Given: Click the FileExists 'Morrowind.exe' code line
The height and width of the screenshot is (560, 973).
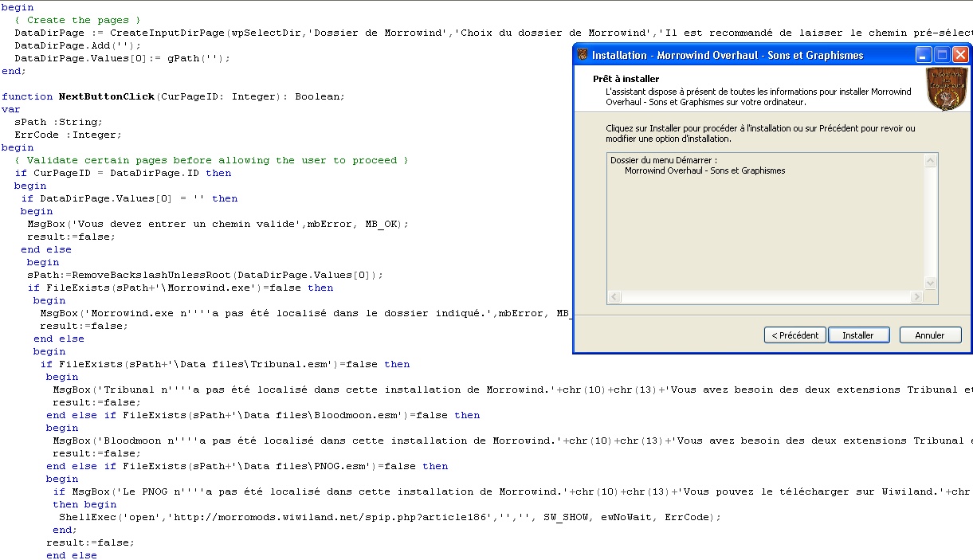Looking at the screenshot, I should [180, 288].
